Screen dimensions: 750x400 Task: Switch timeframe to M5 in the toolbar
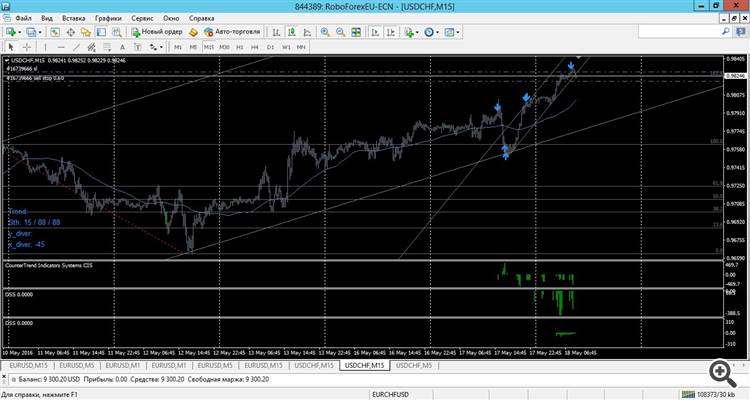click(193, 47)
